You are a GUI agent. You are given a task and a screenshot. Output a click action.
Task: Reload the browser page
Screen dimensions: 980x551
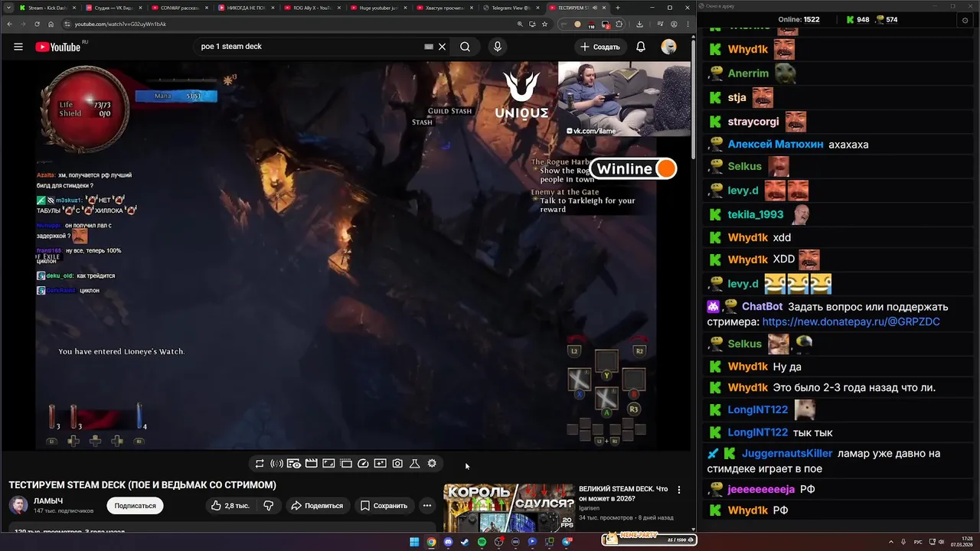pyautogui.click(x=38, y=24)
